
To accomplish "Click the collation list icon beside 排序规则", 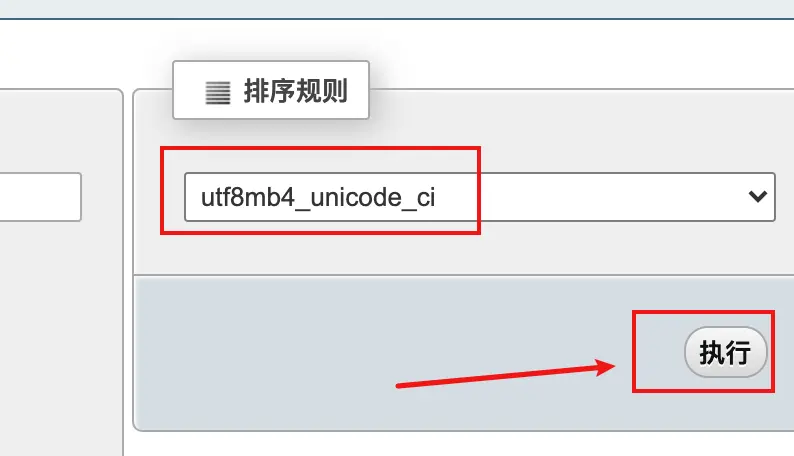I will point(218,93).
